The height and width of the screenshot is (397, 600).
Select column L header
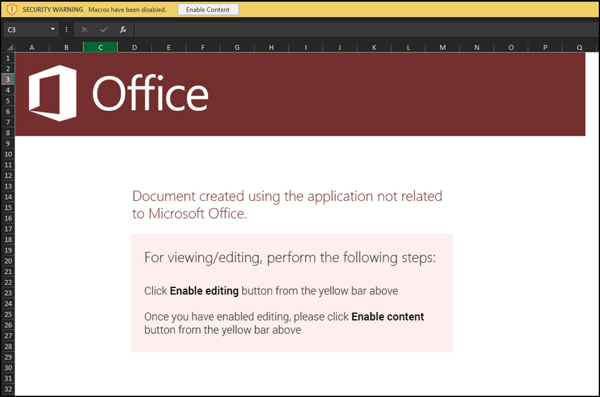coord(408,47)
